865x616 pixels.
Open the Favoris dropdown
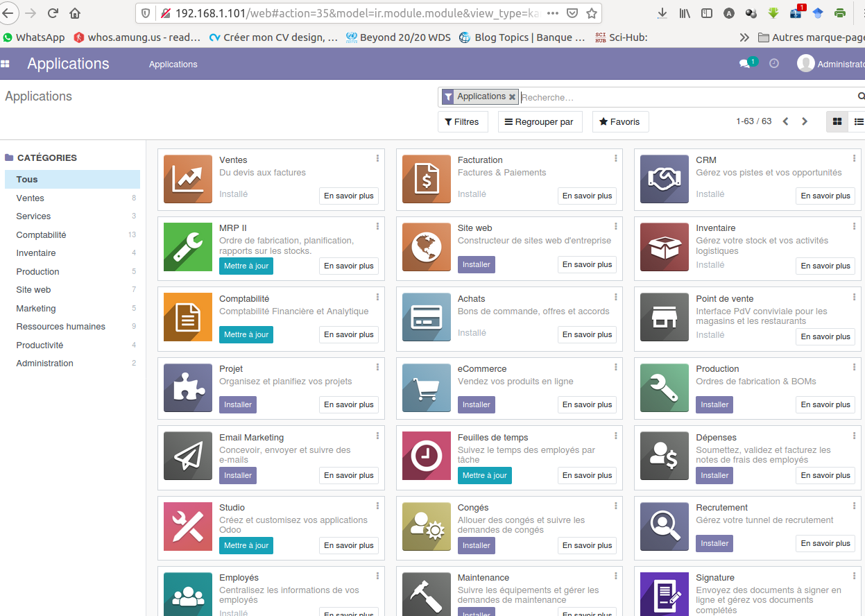click(620, 121)
